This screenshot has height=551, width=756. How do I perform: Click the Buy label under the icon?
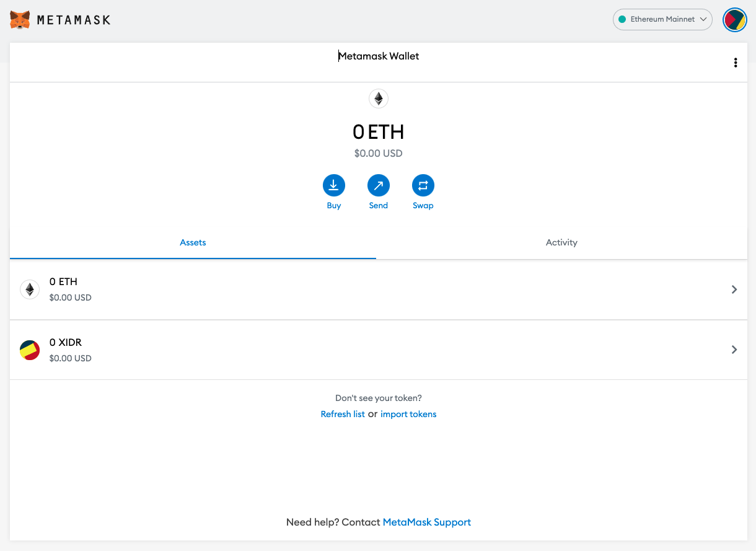pos(334,206)
